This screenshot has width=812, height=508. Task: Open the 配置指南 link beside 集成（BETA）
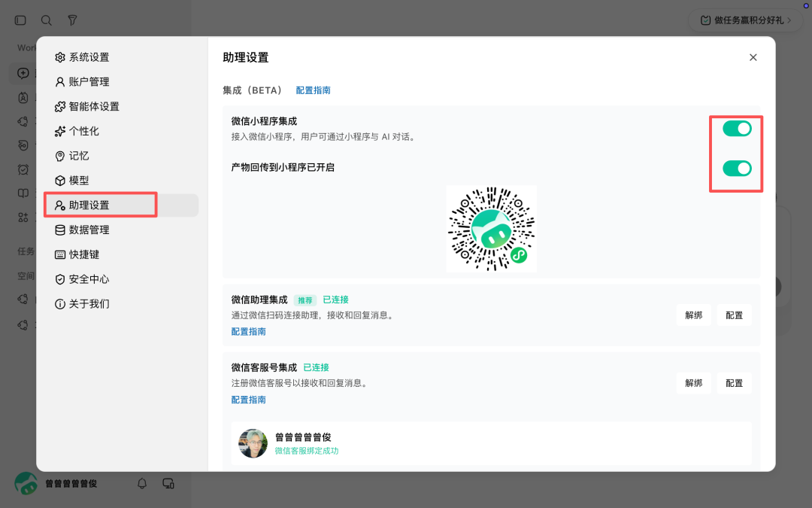click(x=314, y=90)
